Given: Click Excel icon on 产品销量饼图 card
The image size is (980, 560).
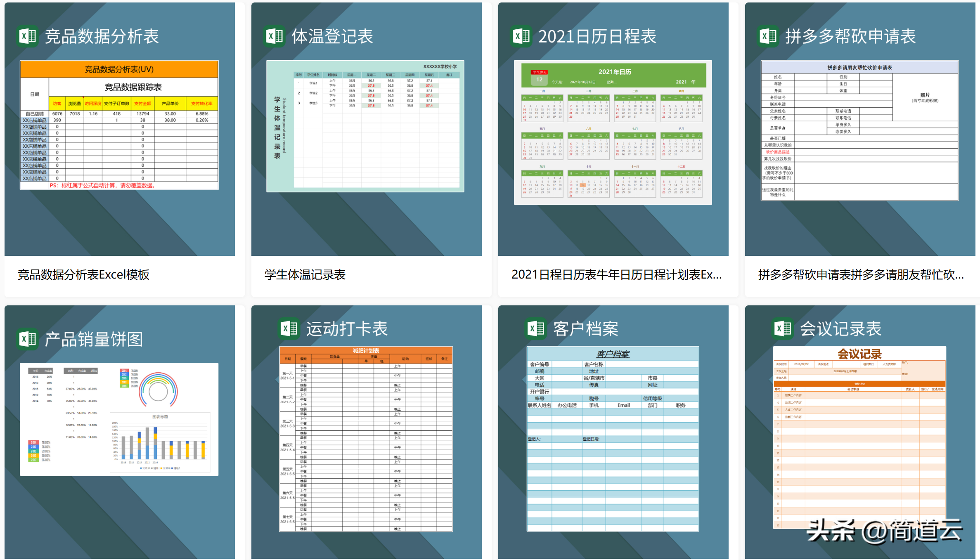Looking at the screenshot, I should [28, 339].
